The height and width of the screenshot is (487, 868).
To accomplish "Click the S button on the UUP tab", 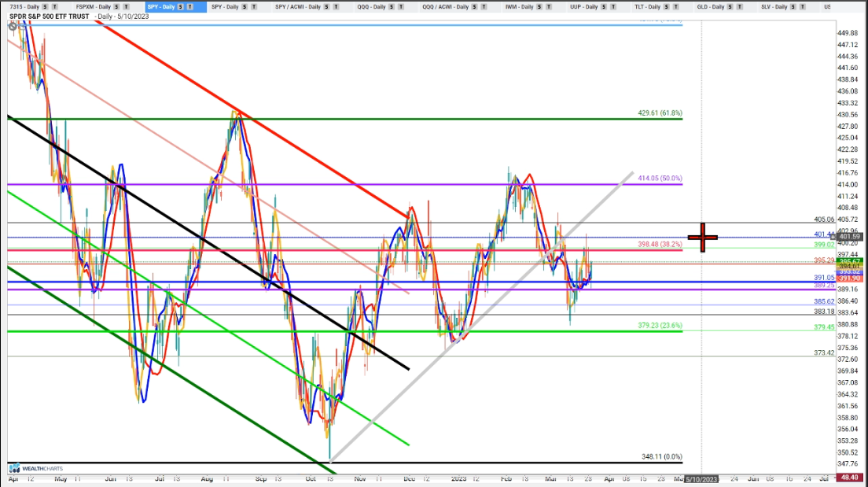I will click(604, 6).
